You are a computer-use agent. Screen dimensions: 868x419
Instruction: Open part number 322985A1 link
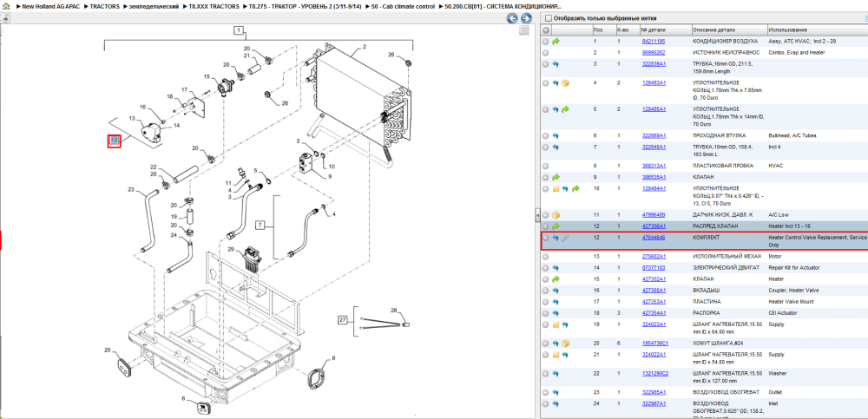click(654, 392)
